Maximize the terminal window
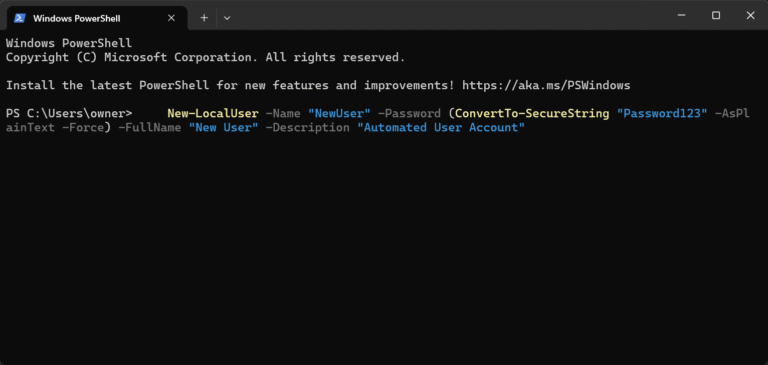Viewport: 768px width, 365px height. point(716,16)
